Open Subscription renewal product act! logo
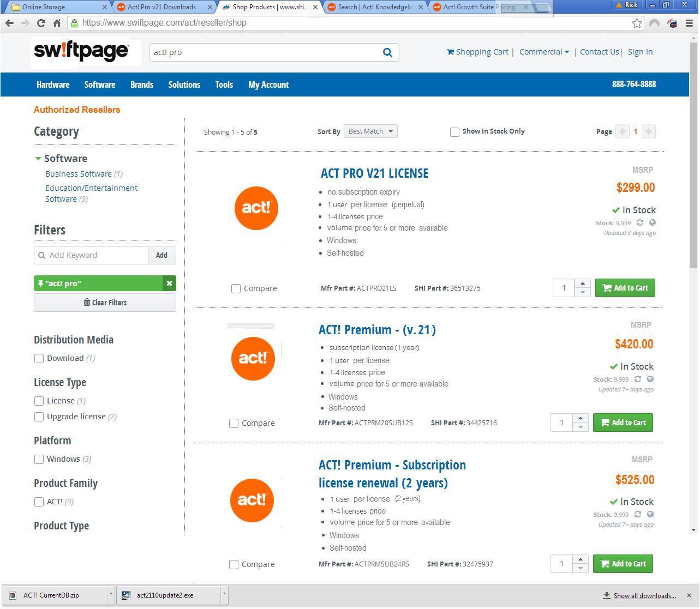 (252, 500)
